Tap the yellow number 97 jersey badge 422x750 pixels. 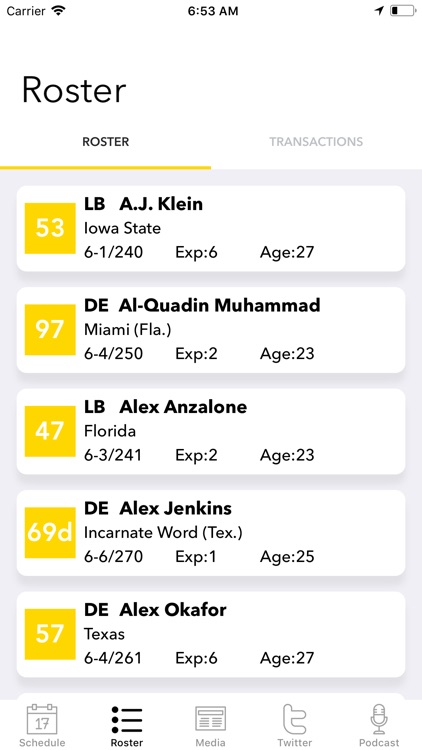tap(50, 330)
